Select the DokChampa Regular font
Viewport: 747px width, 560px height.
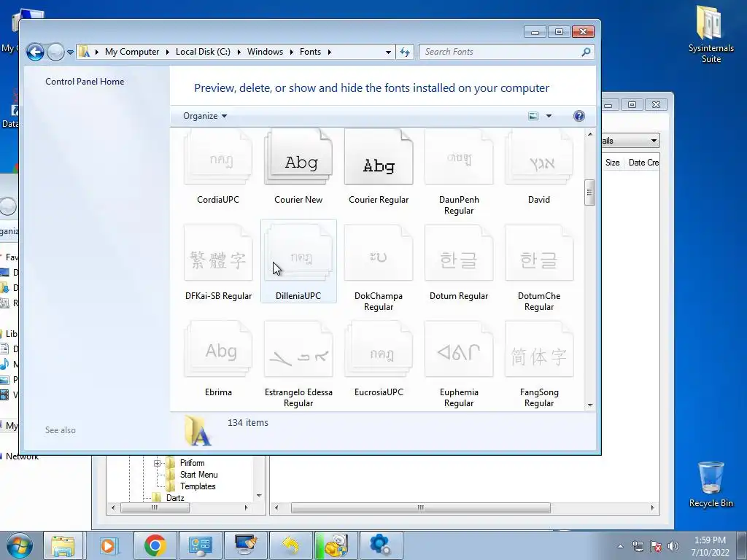pos(379,268)
